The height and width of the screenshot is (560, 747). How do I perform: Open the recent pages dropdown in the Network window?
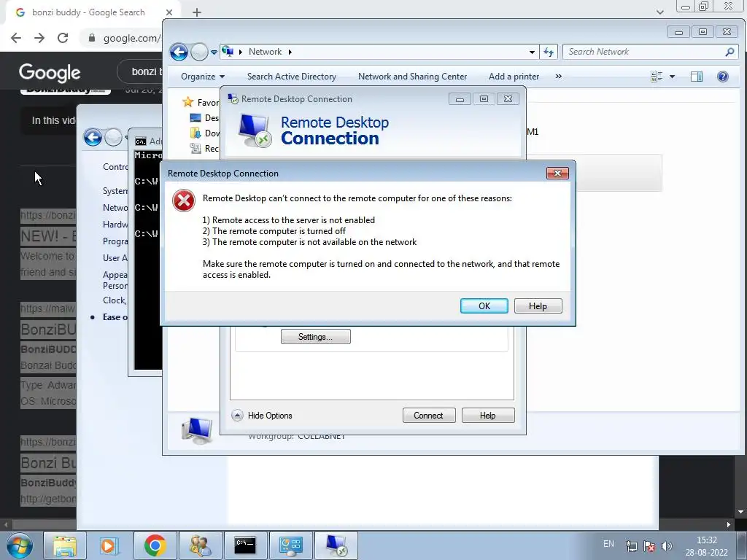pyautogui.click(x=214, y=52)
